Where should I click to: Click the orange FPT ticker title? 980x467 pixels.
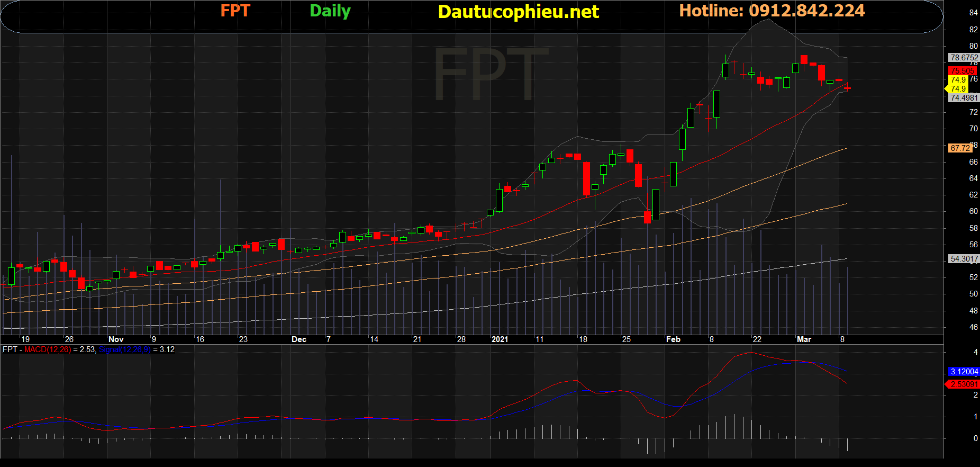(x=235, y=11)
